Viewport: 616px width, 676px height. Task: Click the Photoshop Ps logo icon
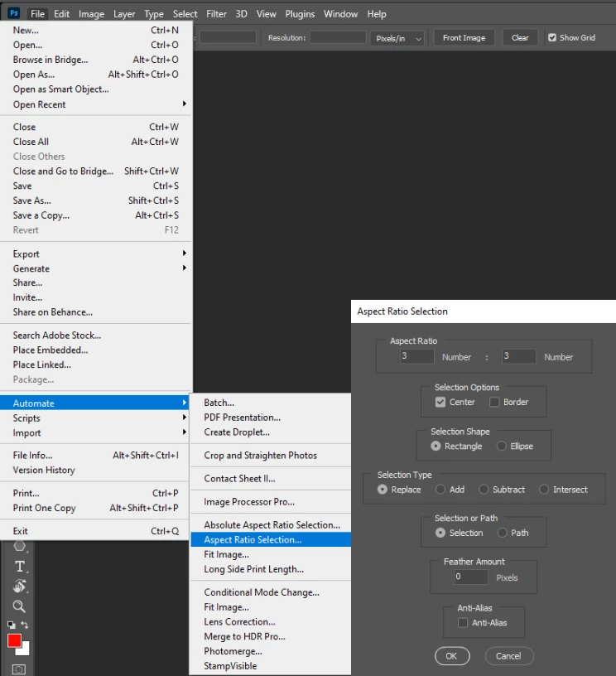point(14,13)
